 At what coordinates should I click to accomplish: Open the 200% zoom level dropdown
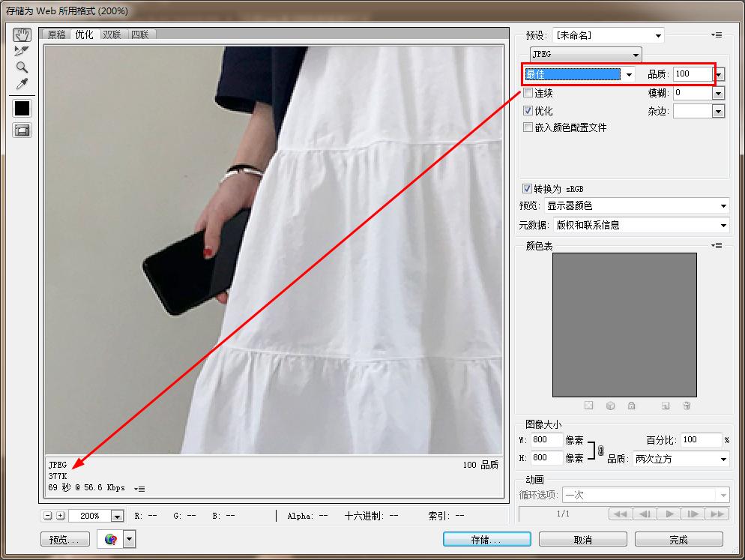(118, 516)
